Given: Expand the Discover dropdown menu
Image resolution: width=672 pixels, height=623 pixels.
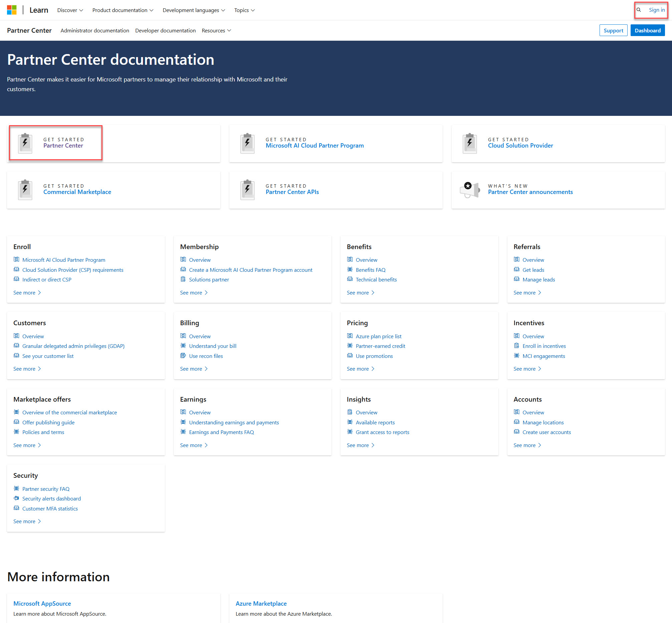Looking at the screenshot, I should (x=70, y=10).
